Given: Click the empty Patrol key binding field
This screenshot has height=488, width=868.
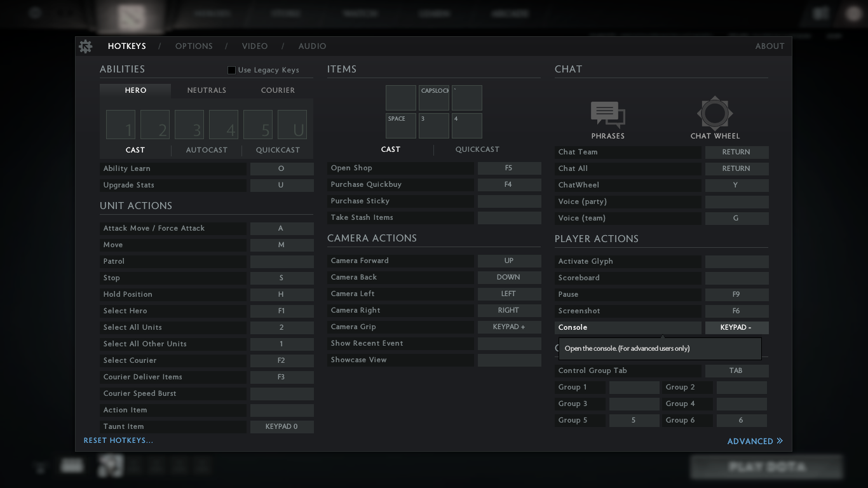Looking at the screenshot, I should coord(281,261).
